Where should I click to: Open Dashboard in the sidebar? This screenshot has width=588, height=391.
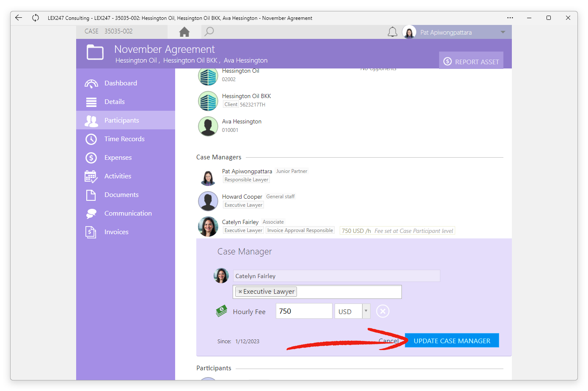click(x=126, y=83)
